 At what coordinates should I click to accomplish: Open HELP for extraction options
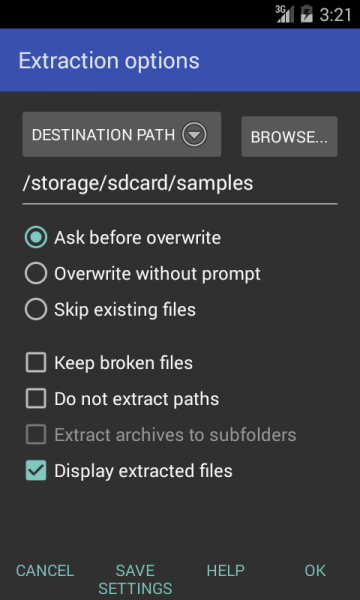click(225, 571)
